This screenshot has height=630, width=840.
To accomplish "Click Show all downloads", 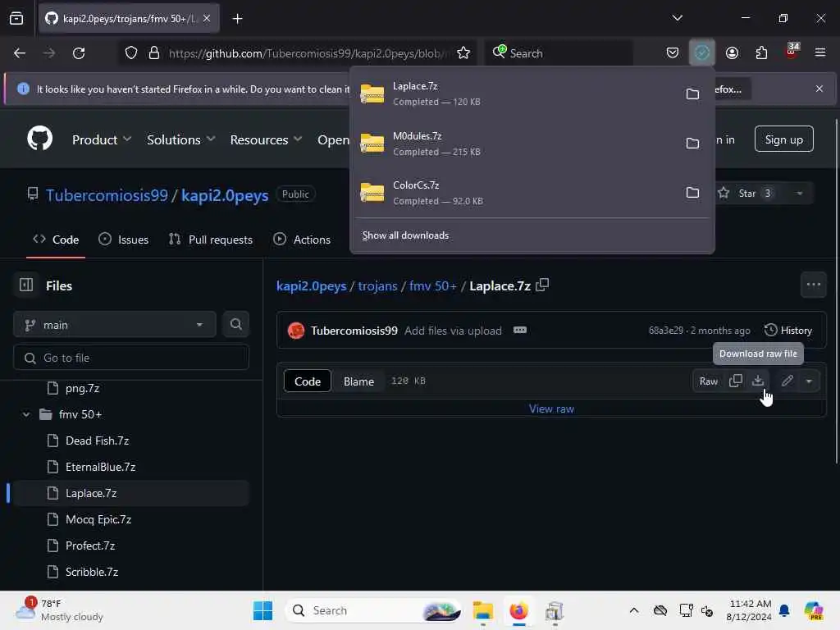I will (405, 235).
